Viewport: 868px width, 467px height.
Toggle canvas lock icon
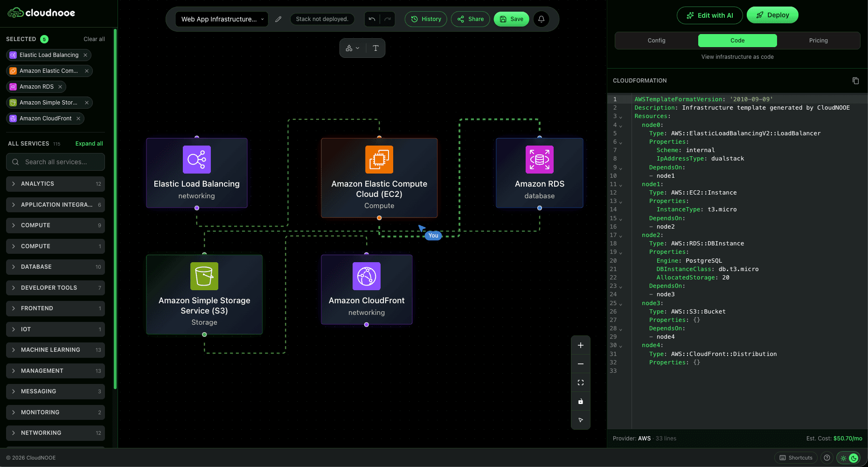[x=581, y=401]
